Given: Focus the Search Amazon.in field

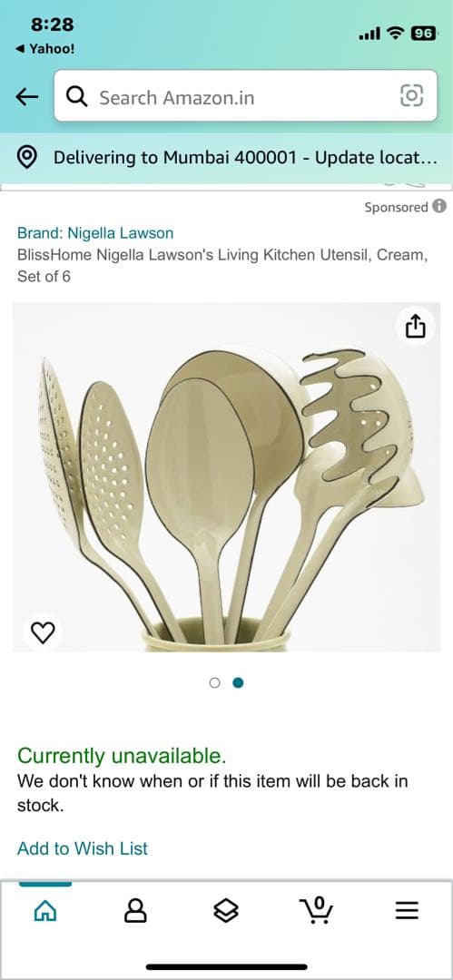Looking at the screenshot, I should pyautogui.click(x=245, y=95).
